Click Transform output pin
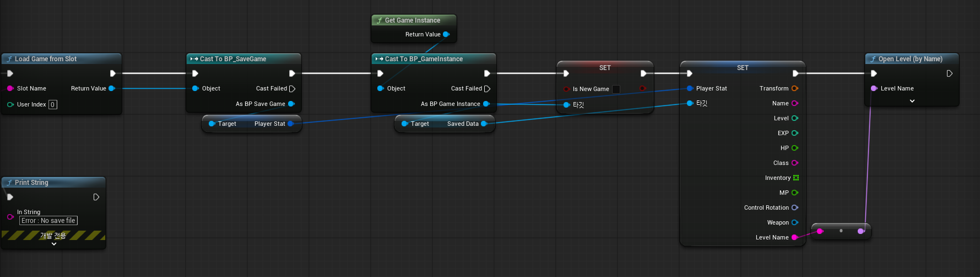Screen dimensions: 980x277 tap(795, 88)
